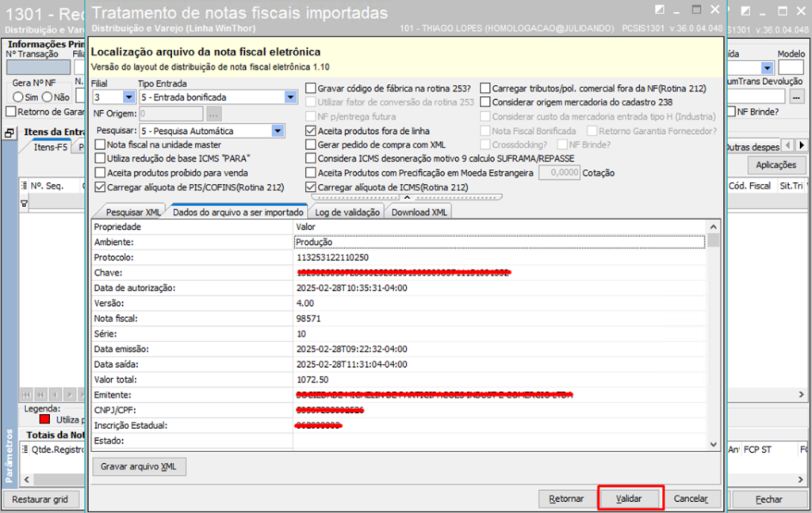Click the grid filter funnel icon
812x513 pixels.
(x=25, y=204)
